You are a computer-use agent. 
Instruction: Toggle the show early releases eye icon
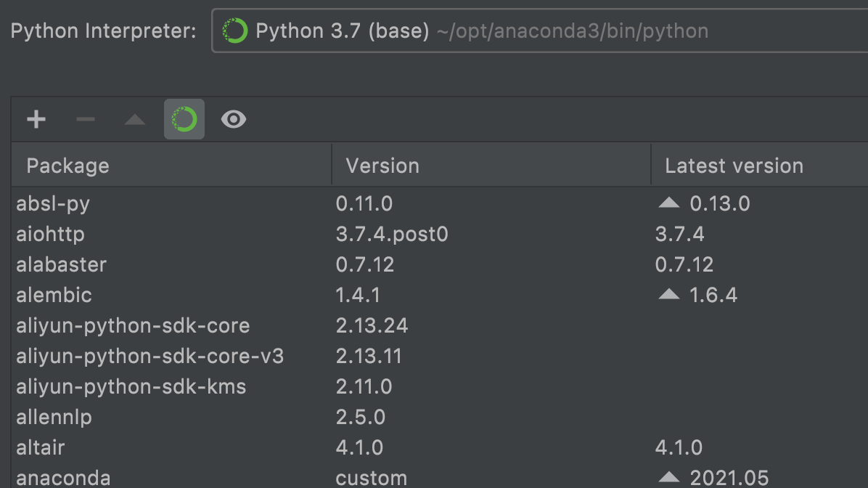234,119
